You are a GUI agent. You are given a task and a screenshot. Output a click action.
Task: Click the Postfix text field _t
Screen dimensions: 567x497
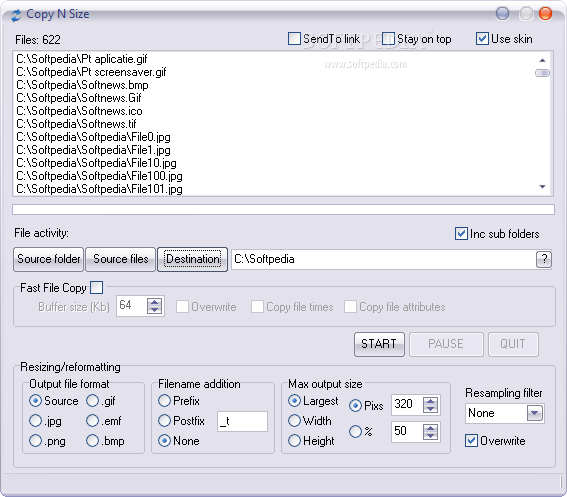click(x=242, y=421)
